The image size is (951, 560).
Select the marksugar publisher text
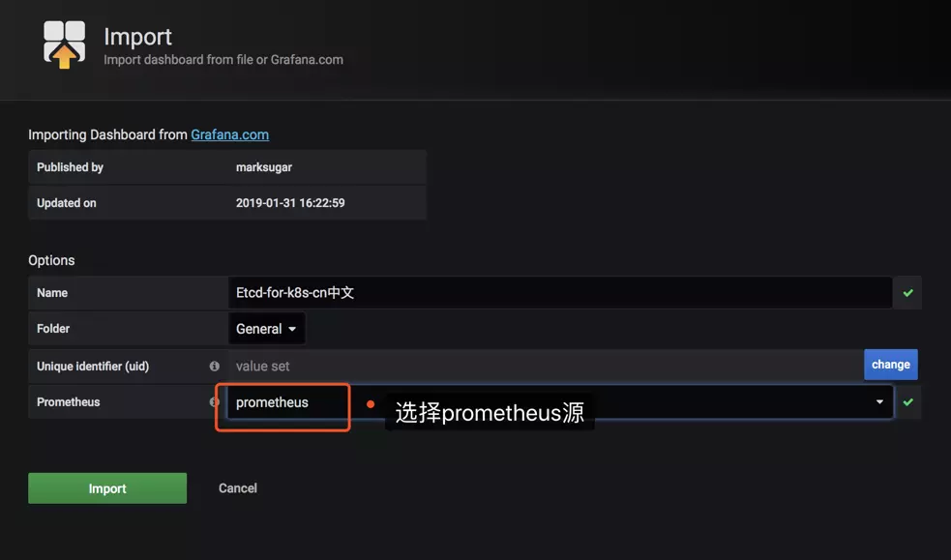[x=264, y=167]
